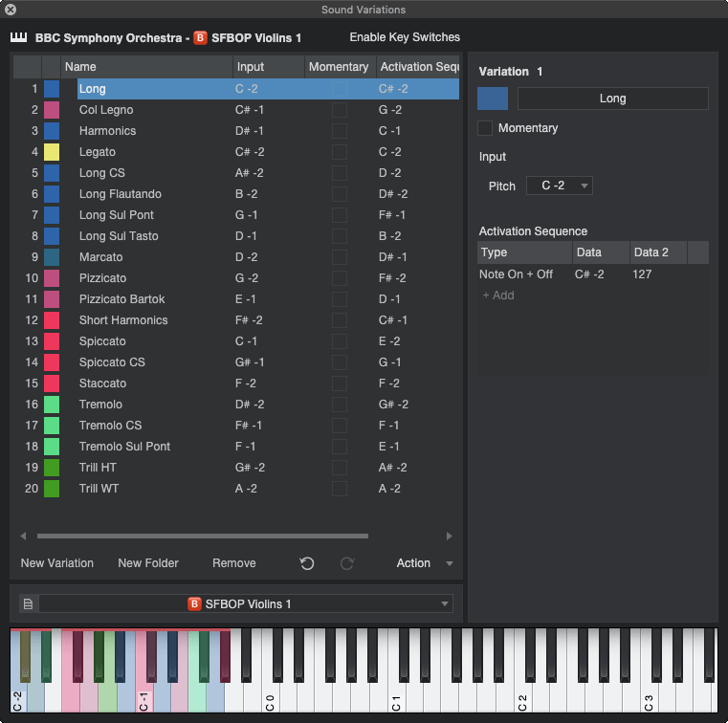The height and width of the screenshot is (723, 728).
Task: Select the Short Harmonics variation
Action: (123, 320)
